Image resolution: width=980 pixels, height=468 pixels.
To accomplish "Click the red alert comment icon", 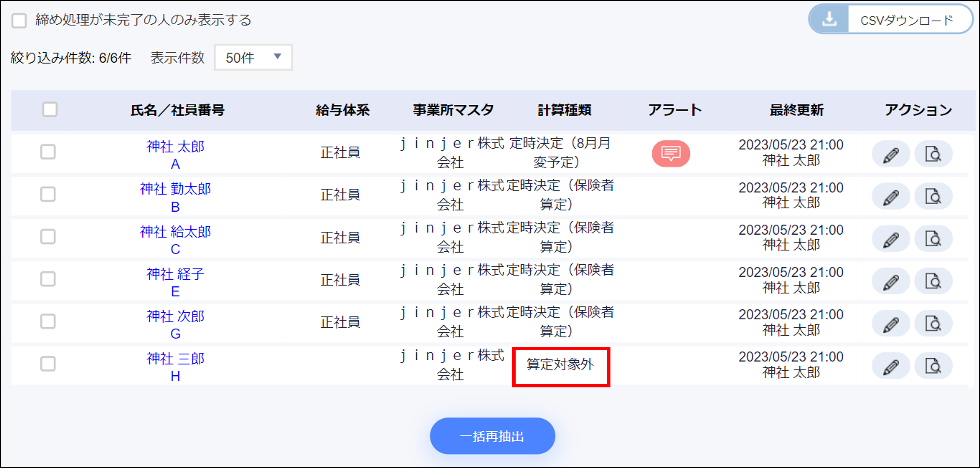I will pyautogui.click(x=671, y=154).
